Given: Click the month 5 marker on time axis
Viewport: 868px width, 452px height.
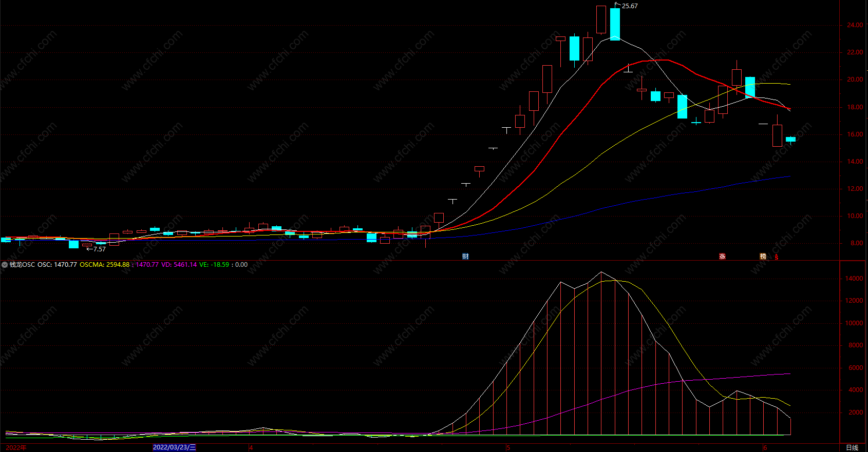Looking at the screenshot, I should click(x=508, y=448).
